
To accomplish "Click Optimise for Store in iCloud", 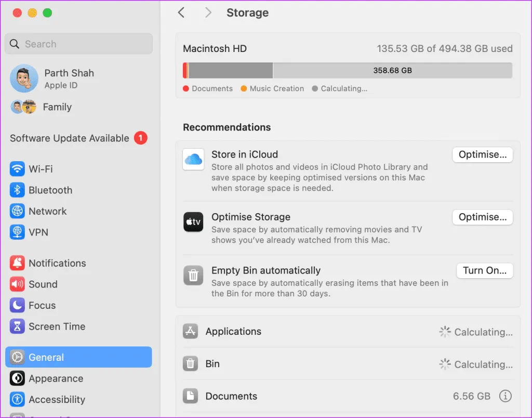I will point(482,154).
